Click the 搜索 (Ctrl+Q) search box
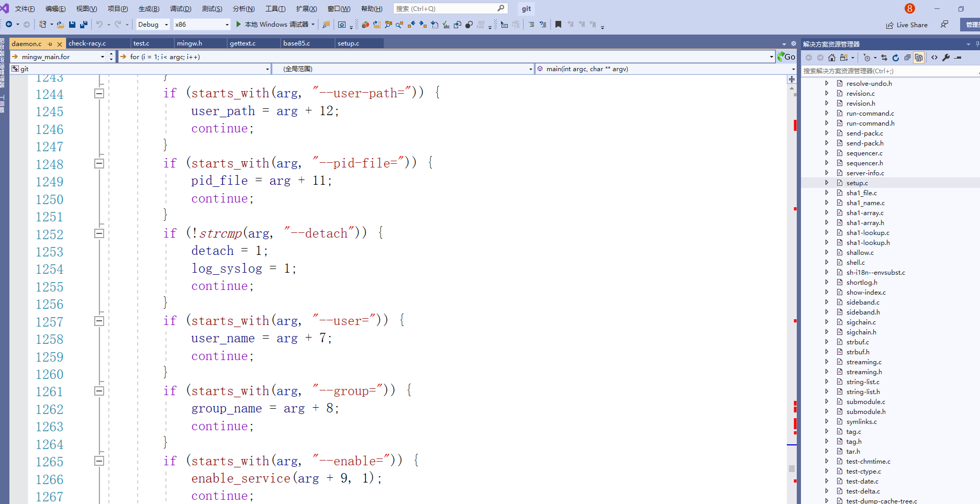Screen dimensions: 980x504 coord(445,8)
